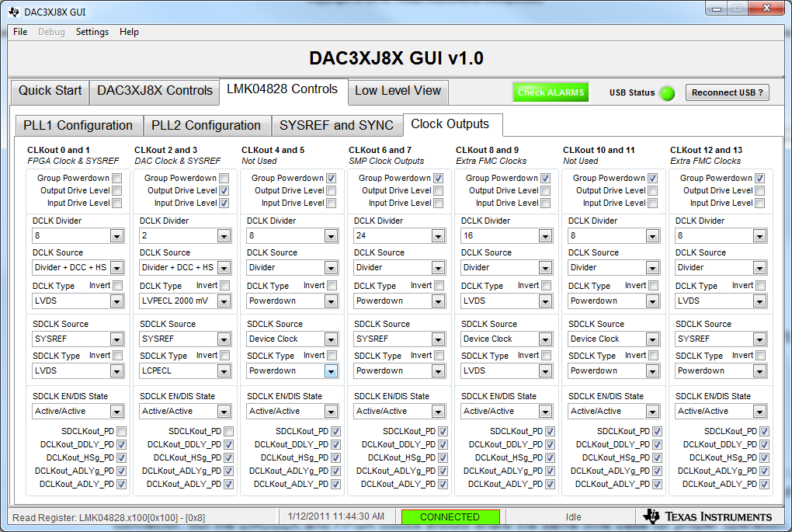The width and height of the screenshot is (792, 532).
Task: Click the Check ALARMS button
Action: pyautogui.click(x=551, y=92)
